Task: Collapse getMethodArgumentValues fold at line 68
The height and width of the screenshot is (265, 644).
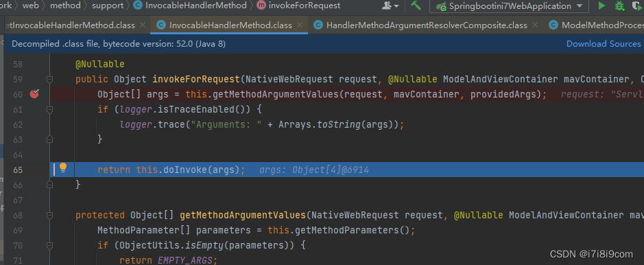Action: 49,216
